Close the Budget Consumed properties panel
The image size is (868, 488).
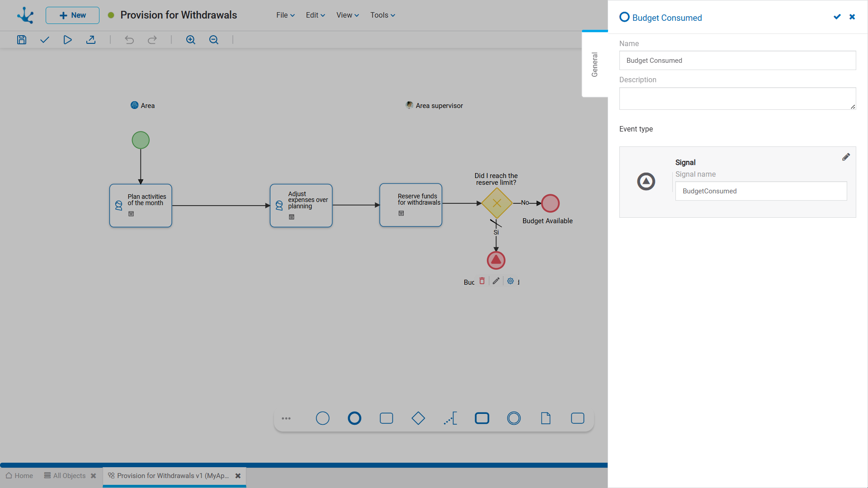[x=852, y=17]
